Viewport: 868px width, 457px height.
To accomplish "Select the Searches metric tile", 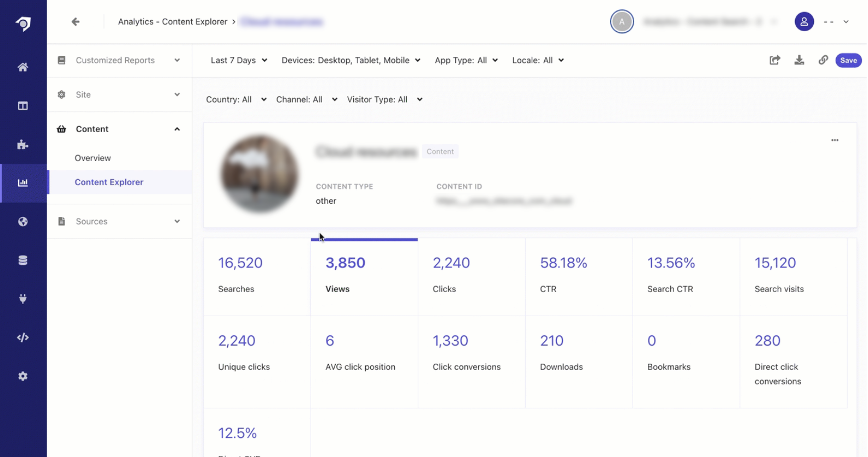I will click(257, 277).
